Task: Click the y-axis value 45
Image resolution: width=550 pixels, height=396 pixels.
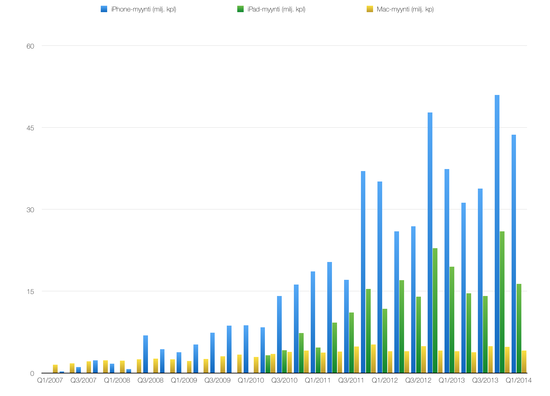Action: [x=30, y=128]
